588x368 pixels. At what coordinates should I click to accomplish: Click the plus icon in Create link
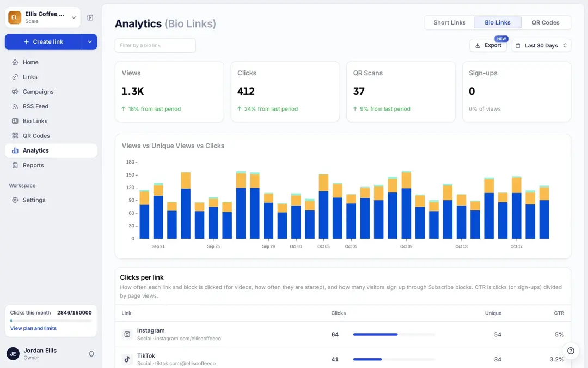[26, 41]
